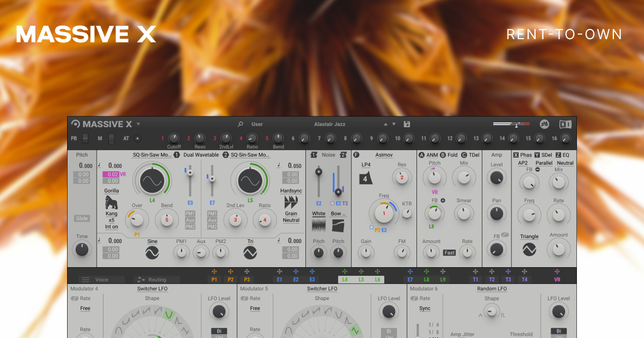This screenshot has height=338, width=644.
Task: Click the wavetable oscillator 1 number badge
Action: [177, 155]
